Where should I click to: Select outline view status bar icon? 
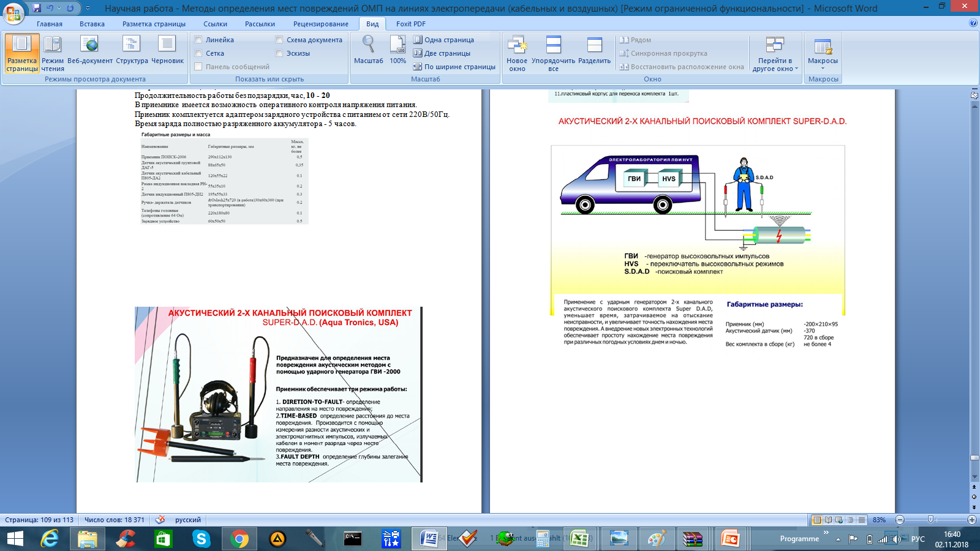click(850, 520)
